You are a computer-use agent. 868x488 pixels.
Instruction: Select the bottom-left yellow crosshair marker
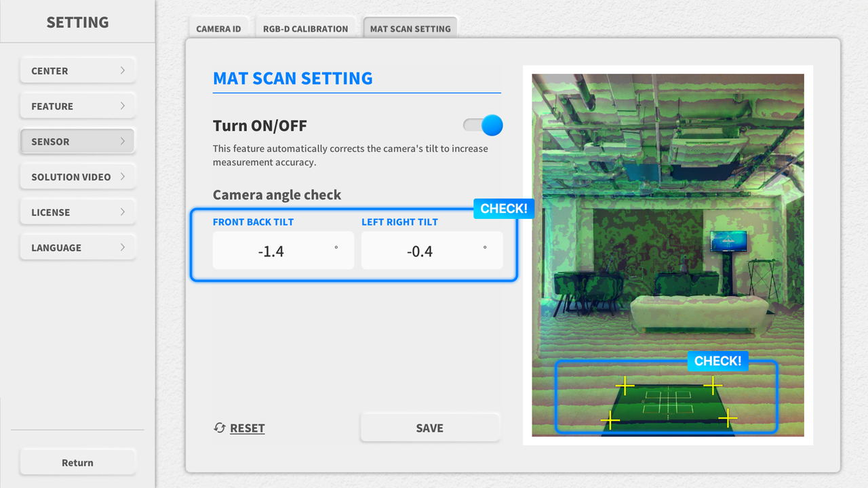coord(610,420)
